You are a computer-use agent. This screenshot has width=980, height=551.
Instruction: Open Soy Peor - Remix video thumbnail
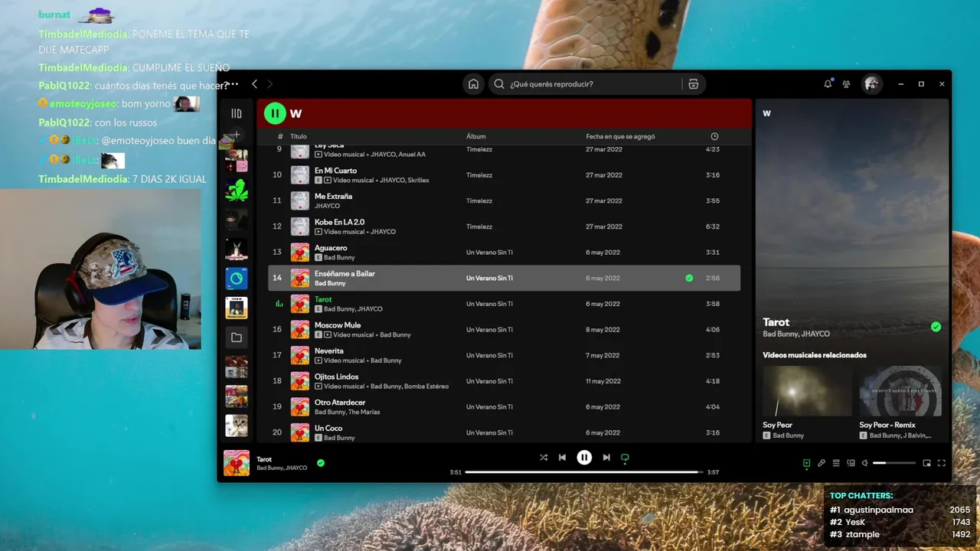click(900, 390)
